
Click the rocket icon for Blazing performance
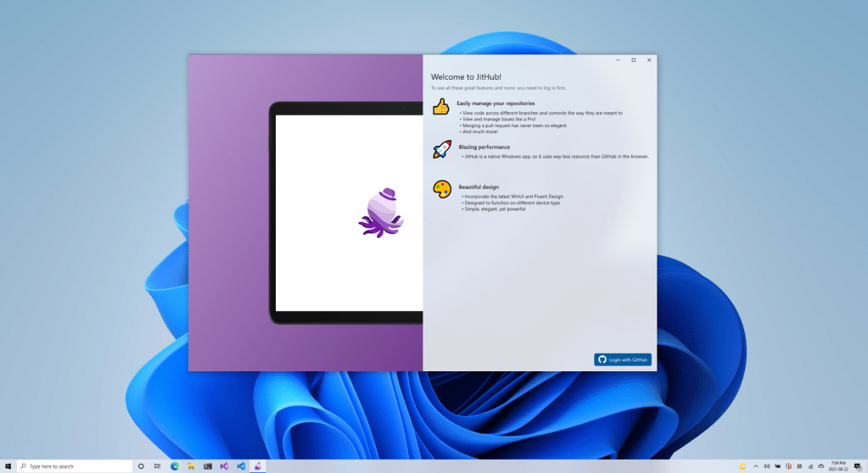tap(442, 150)
